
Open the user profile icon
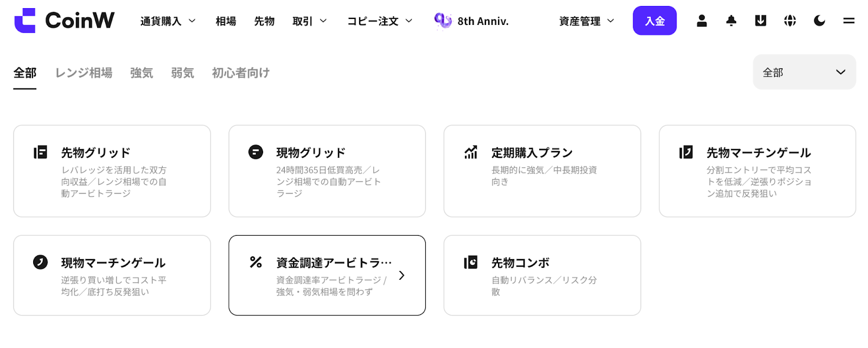click(x=701, y=21)
